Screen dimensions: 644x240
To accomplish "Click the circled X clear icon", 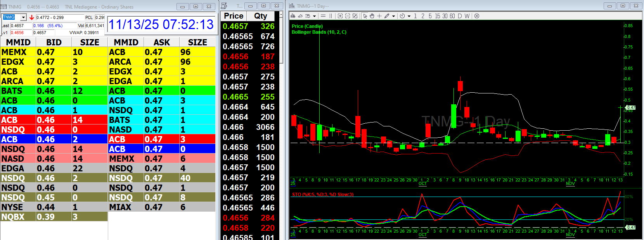I will click(477, 16).
